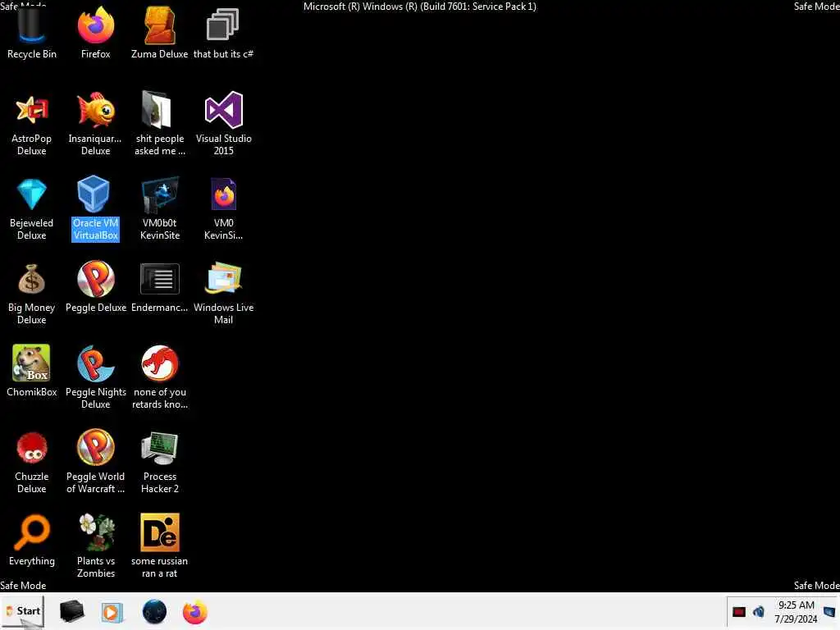This screenshot has height=630, width=840.
Task: Click Show desktop icon at taskbar end
Action: tap(829, 612)
